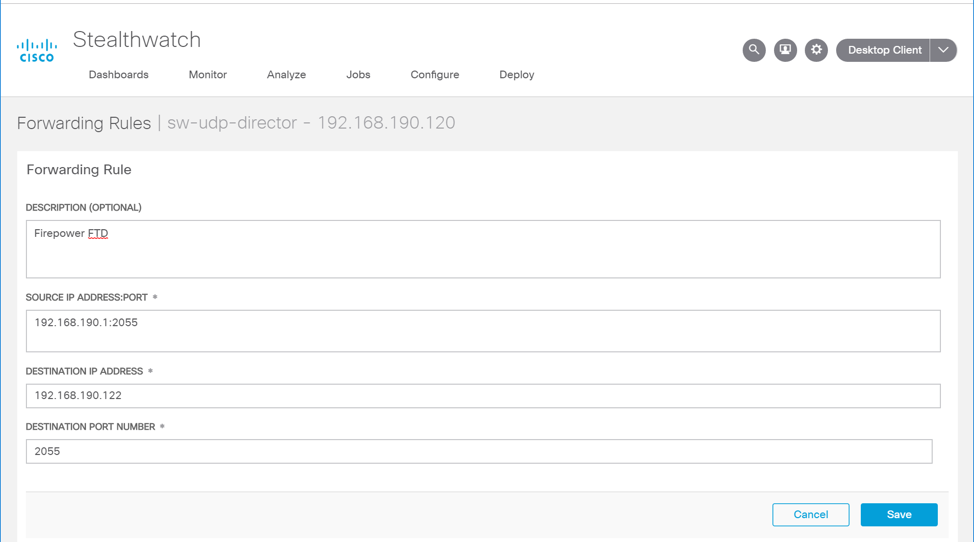Viewport: 974px width, 542px height.
Task: Cancel the forwarding rule
Action: [x=811, y=515]
